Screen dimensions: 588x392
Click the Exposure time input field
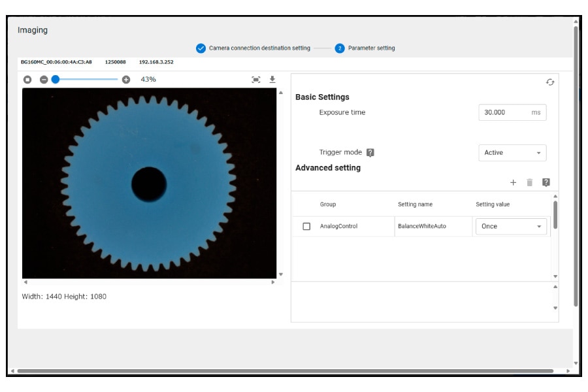(x=504, y=112)
